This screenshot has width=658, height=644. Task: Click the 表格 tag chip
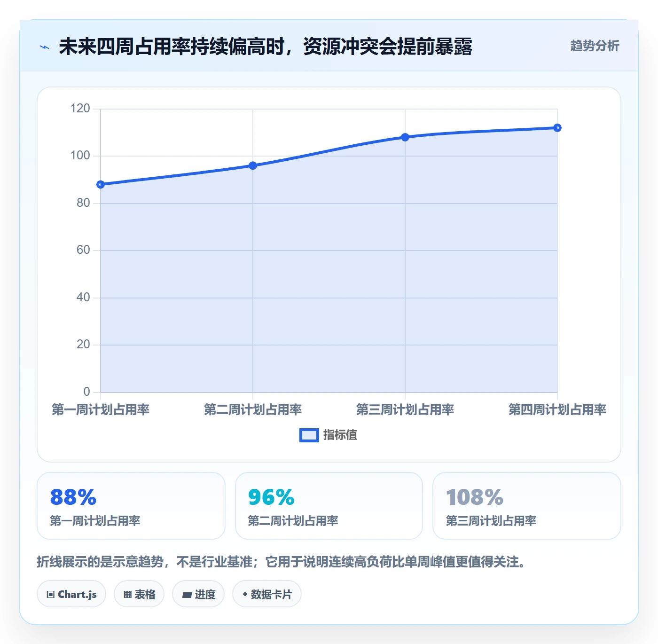(x=139, y=594)
